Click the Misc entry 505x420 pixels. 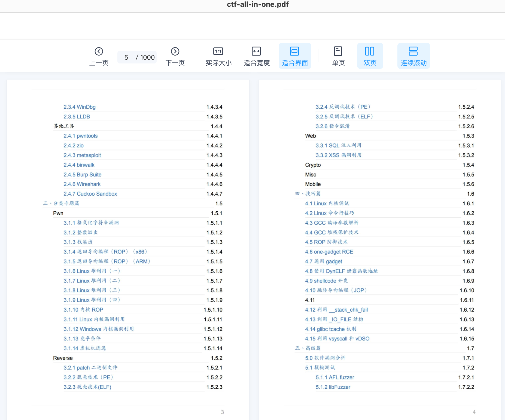click(x=311, y=175)
